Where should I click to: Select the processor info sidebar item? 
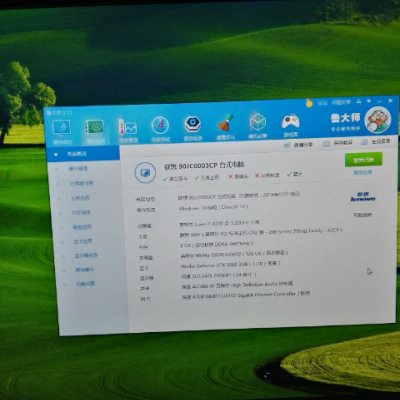pyautogui.click(x=81, y=183)
